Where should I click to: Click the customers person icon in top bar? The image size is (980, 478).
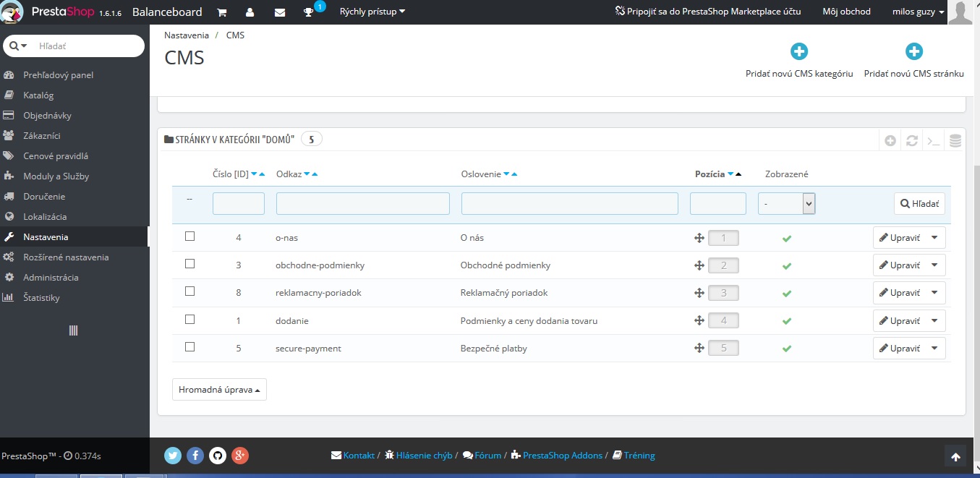click(250, 12)
